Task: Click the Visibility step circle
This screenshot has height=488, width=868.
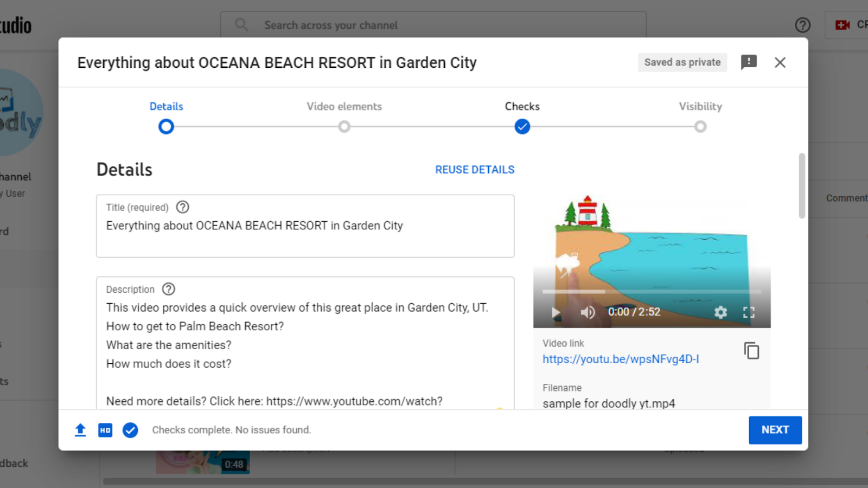Action: [700, 127]
